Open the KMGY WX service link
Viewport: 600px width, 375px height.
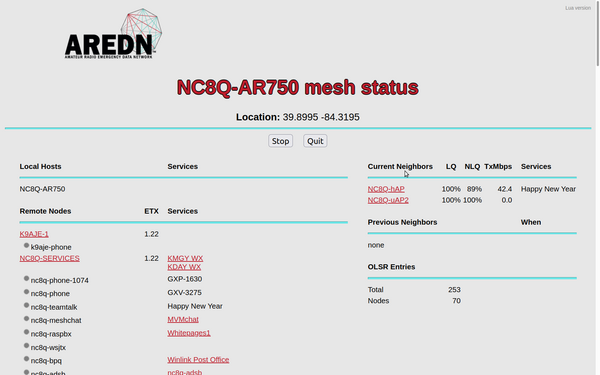click(185, 258)
